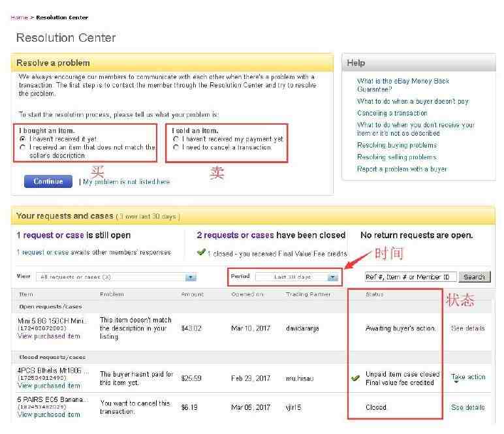Open help on not receiving your item

click(x=416, y=129)
